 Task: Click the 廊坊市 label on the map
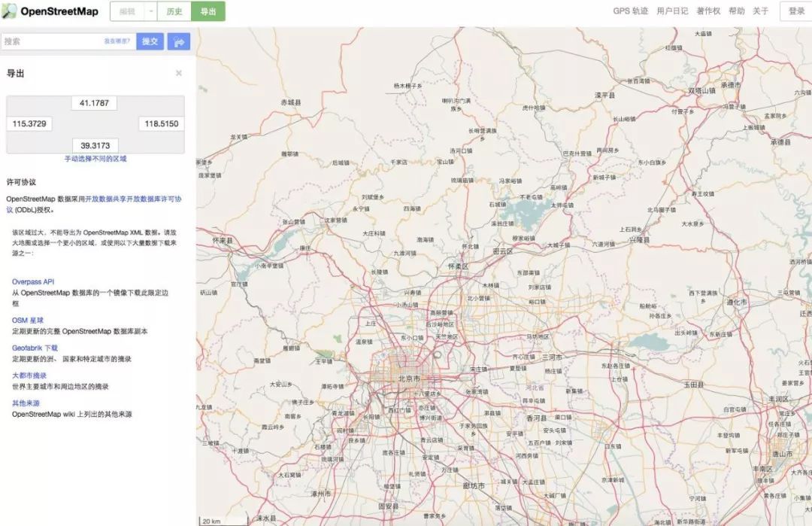coord(474,486)
